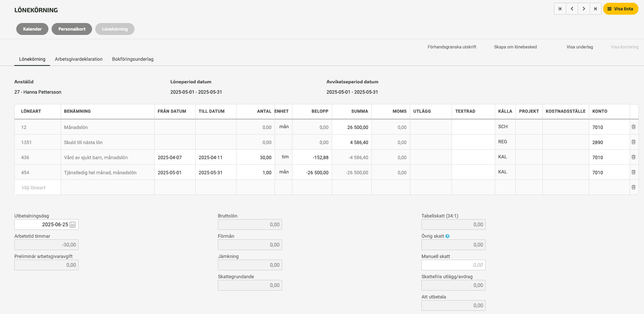644x314 pixels.
Task: Switch to the Bokföringsunderlag tab
Action: coord(133,59)
